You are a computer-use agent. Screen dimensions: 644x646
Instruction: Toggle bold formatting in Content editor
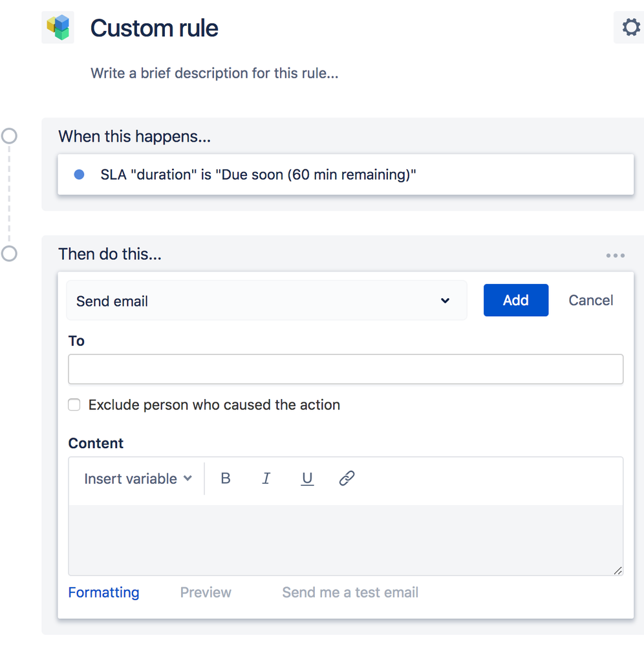226,479
